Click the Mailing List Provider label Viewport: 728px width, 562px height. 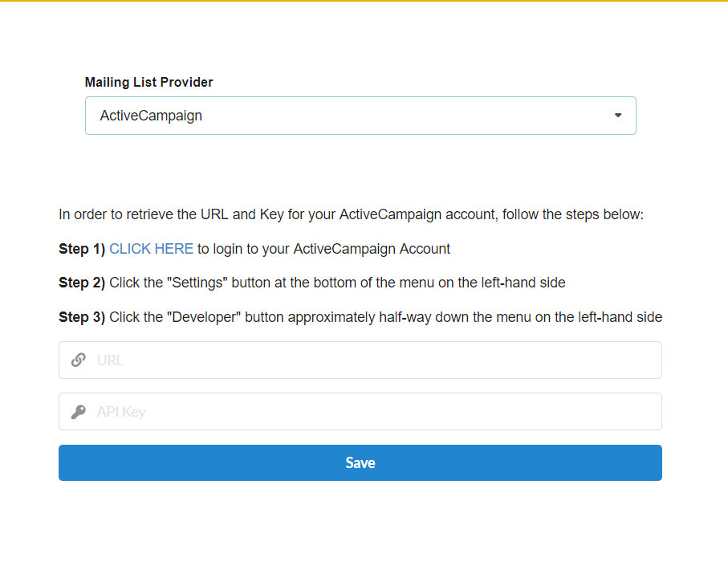click(x=149, y=82)
